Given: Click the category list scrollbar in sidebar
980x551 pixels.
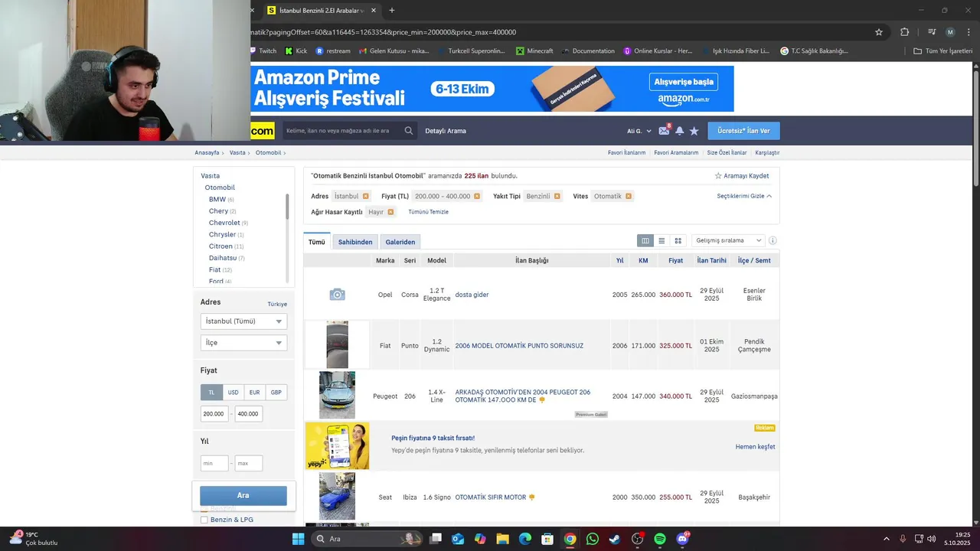Looking at the screenshot, I should [x=287, y=207].
